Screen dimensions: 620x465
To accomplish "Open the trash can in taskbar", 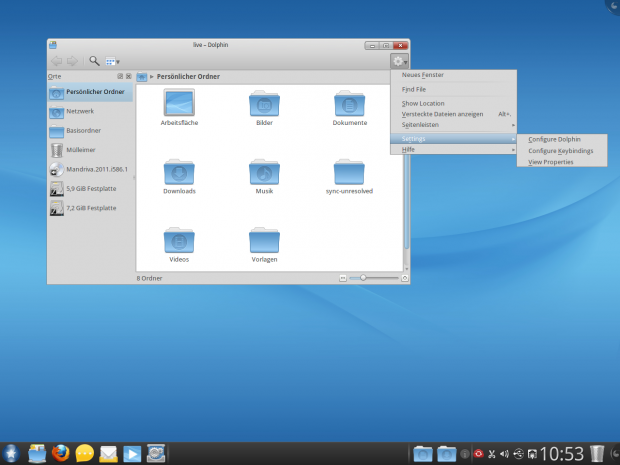I will point(597,454).
